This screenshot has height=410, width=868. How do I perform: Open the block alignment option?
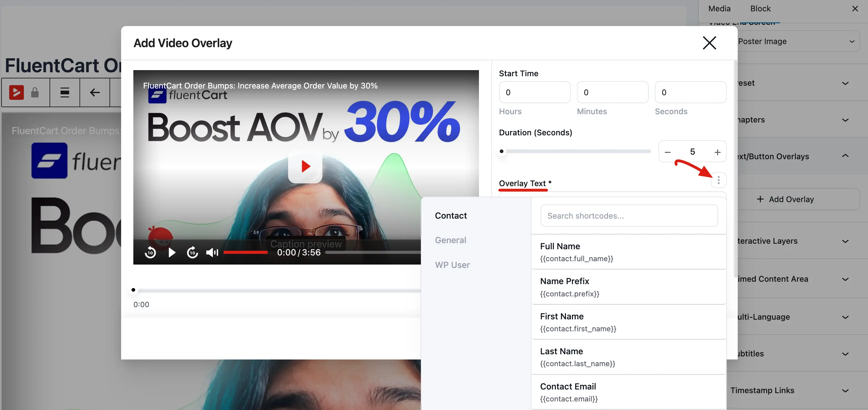click(x=65, y=92)
